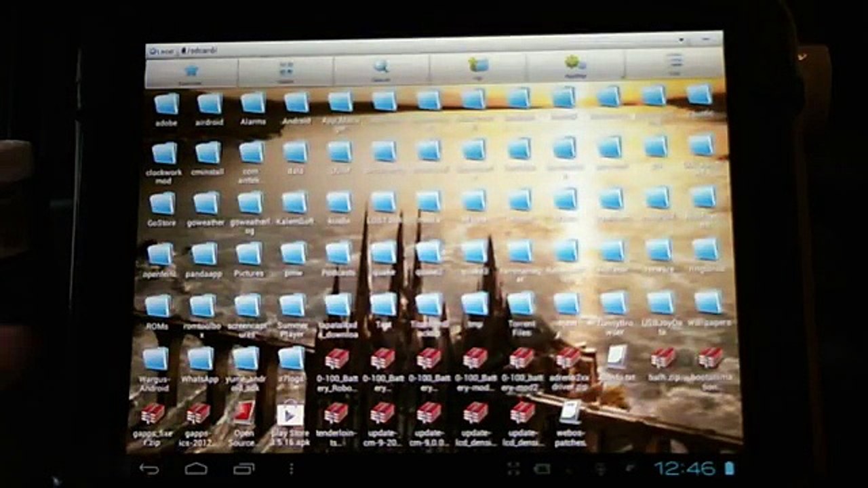
Task: Click the List view toolbar button
Action: [674, 64]
